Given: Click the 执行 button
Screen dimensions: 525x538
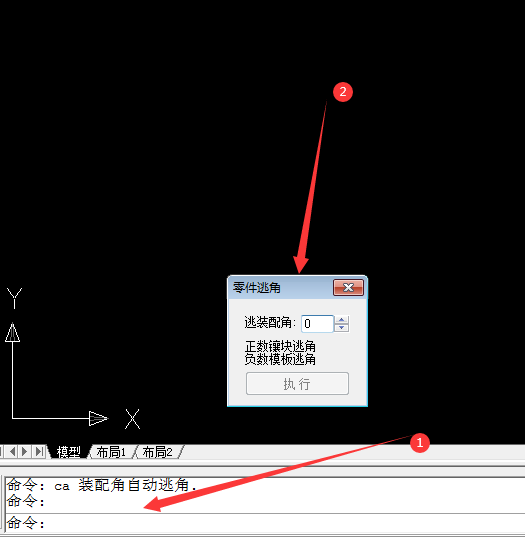Looking at the screenshot, I should (x=297, y=384).
